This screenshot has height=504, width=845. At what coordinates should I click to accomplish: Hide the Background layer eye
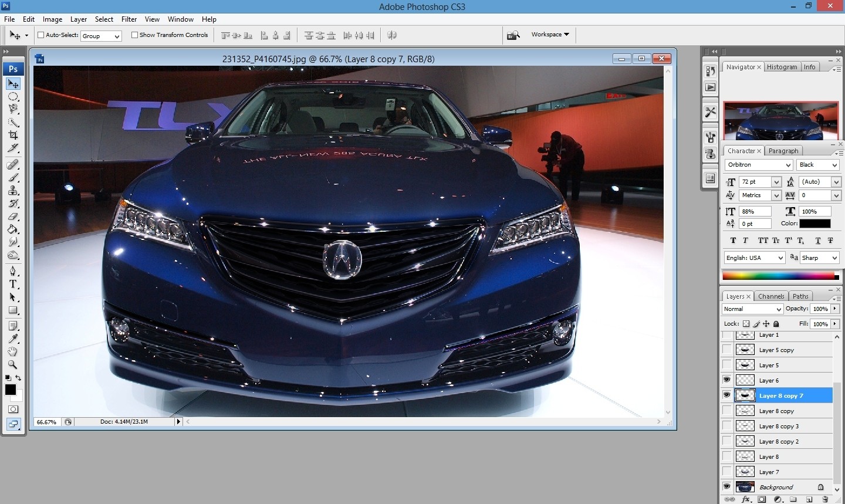[x=727, y=487]
